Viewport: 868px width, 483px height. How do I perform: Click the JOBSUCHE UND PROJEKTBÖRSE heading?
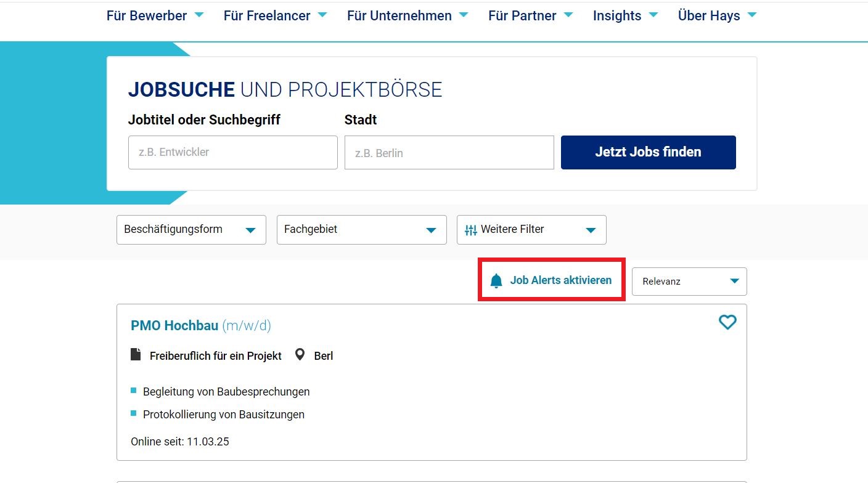pos(285,90)
